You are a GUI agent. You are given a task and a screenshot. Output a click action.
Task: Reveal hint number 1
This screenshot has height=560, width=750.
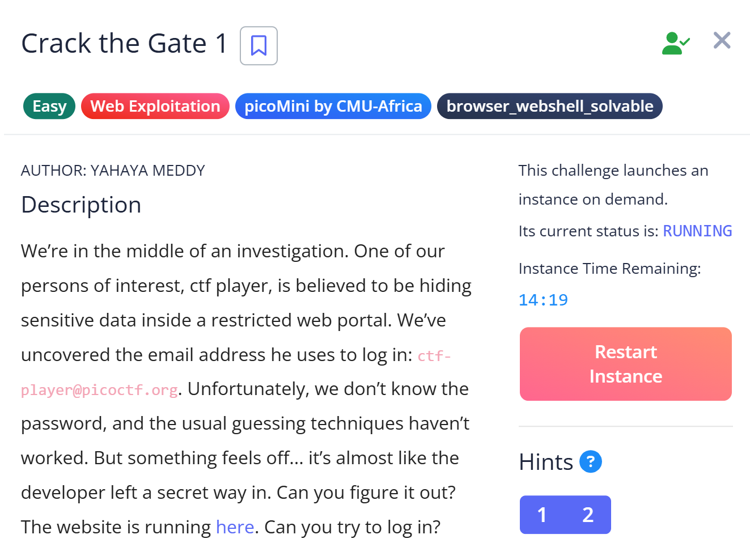coord(542,515)
